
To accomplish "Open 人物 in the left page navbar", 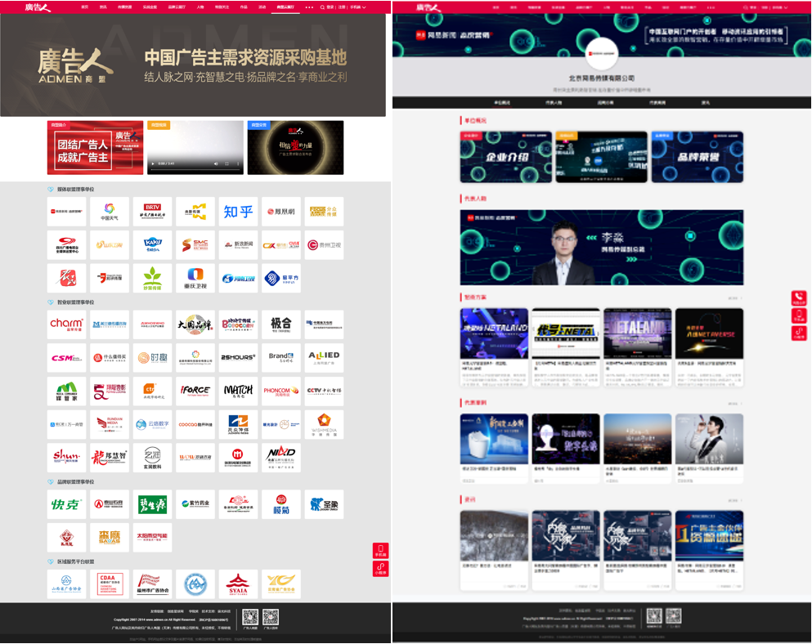I will (x=200, y=7).
